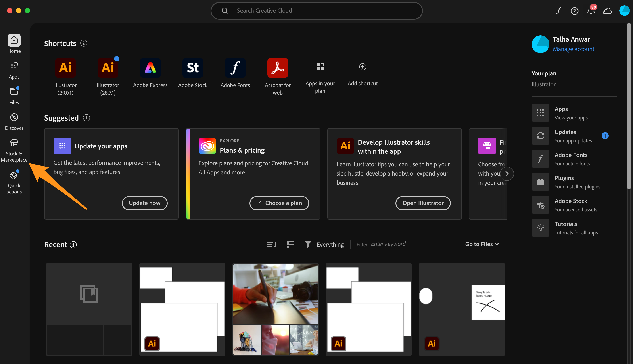Launch Adobe Stock from shortcuts
This screenshot has width=633, height=364.
tap(193, 68)
